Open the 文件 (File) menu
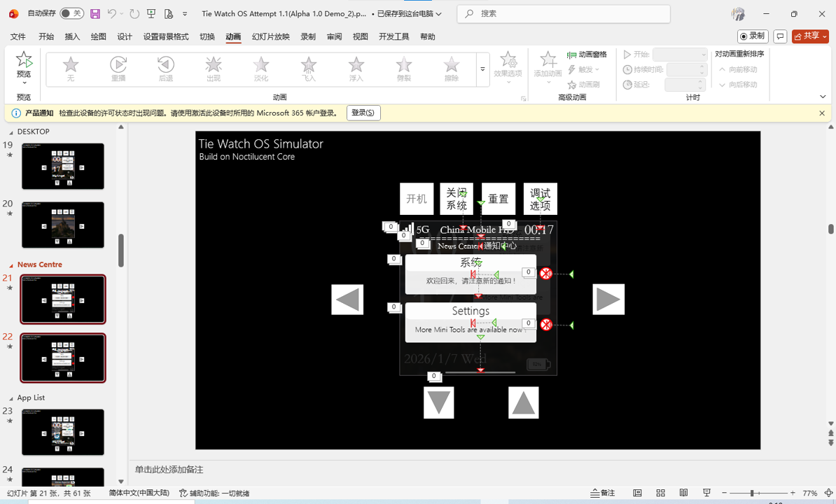 tap(19, 36)
